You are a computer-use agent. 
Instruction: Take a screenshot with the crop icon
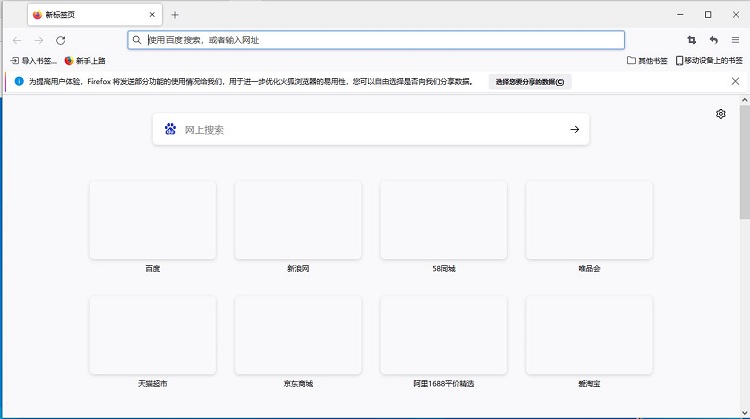[692, 40]
